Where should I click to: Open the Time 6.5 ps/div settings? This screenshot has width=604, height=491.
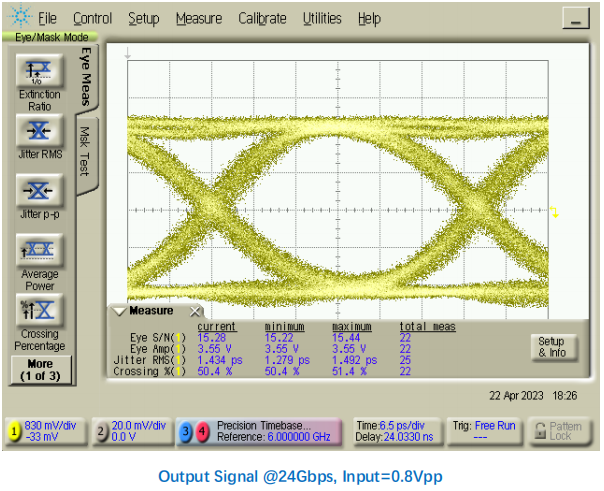[x=397, y=431]
